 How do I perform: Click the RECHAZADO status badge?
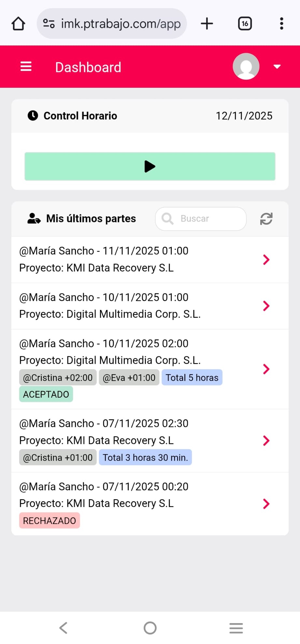50,521
